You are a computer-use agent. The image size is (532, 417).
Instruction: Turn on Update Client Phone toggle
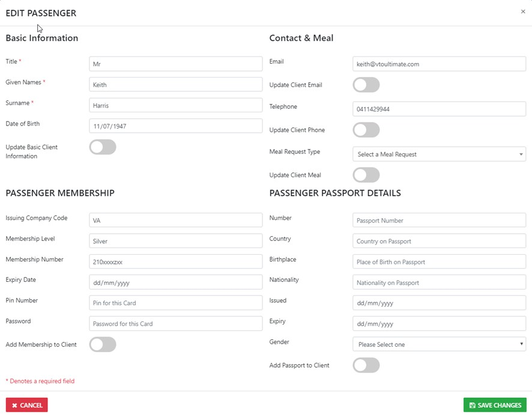click(366, 130)
